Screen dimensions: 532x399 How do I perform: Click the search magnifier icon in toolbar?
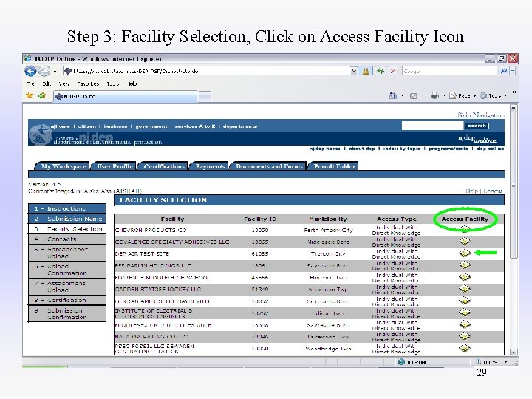(x=503, y=71)
